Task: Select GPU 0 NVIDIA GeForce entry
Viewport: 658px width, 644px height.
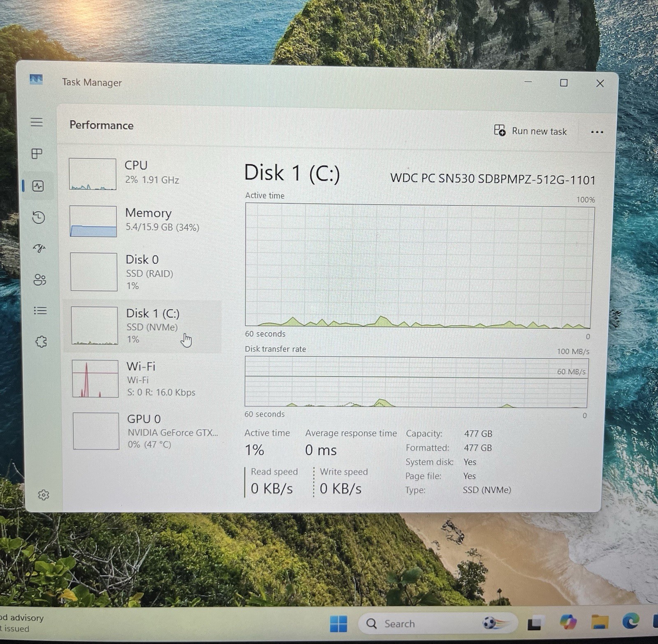Action: pyautogui.click(x=146, y=431)
